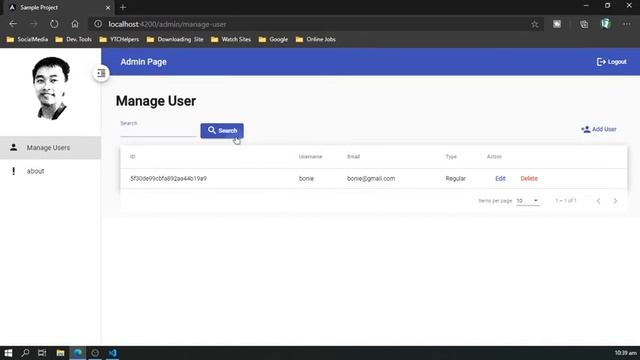The image size is (640, 360).
Task: Open Visual Studio Code from taskbar
Action: point(113,353)
